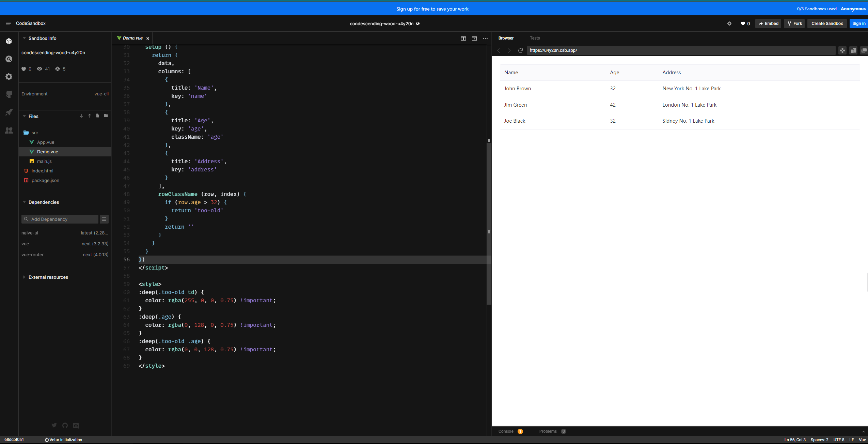Viewport: 868px width, 444px height.
Task: Open the Problems tab at bottom
Action: [548, 431]
